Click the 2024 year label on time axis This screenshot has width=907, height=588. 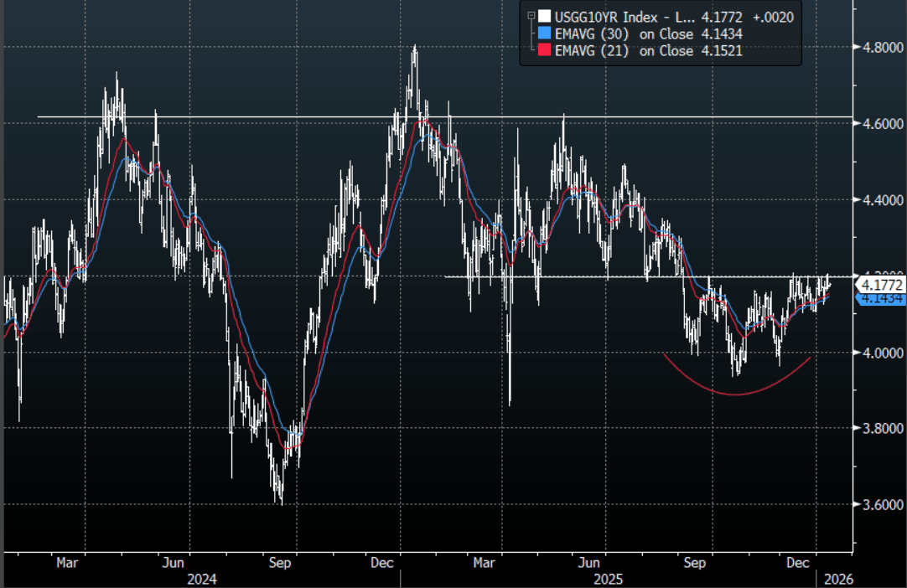coord(201,579)
